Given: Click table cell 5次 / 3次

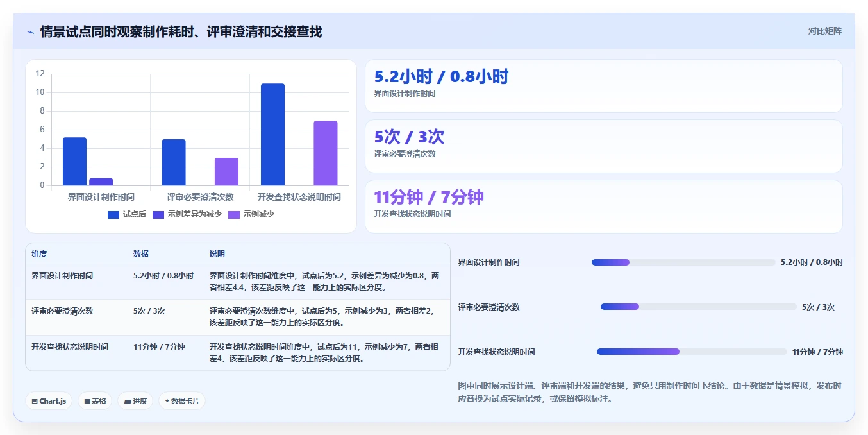Looking at the screenshot, I should tap(149, 311).
